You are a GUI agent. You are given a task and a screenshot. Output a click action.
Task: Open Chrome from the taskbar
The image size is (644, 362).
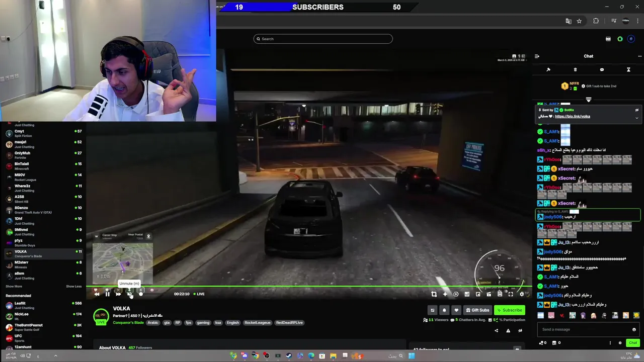256,356
